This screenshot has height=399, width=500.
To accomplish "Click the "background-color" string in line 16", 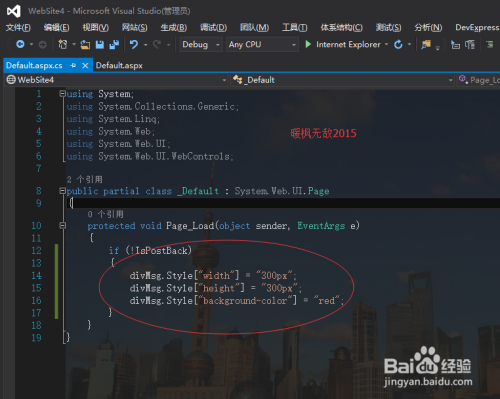I will tap(245, 301).
